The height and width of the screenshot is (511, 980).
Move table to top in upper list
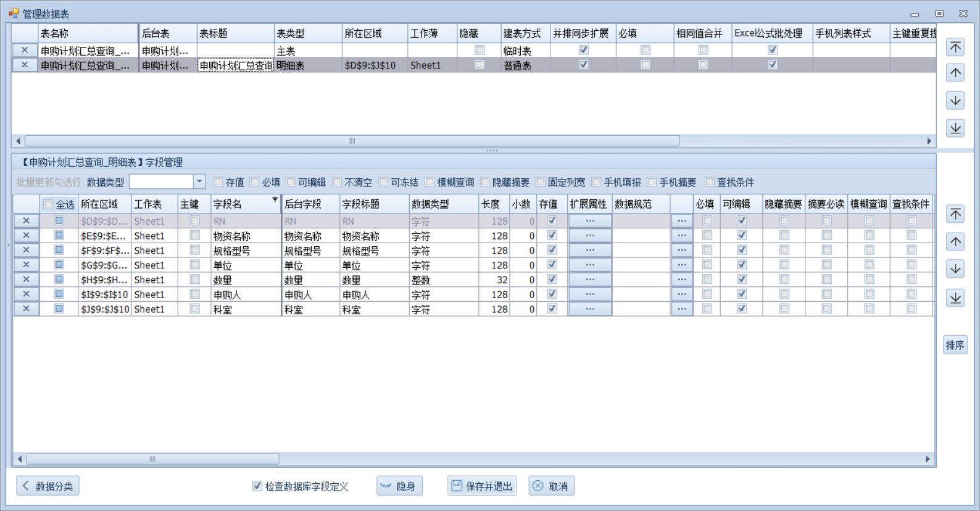click(x=955, y=48)
